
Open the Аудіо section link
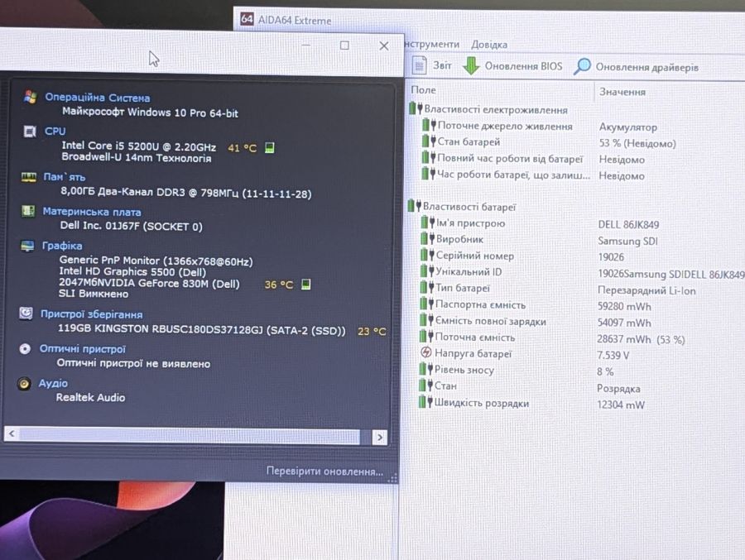[53, 383]
